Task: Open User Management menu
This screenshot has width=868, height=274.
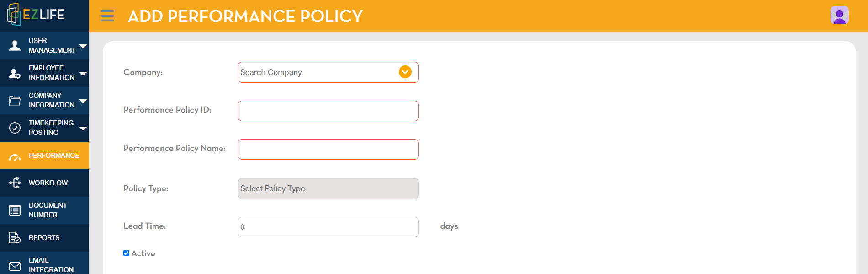Action: pos(44,46)
